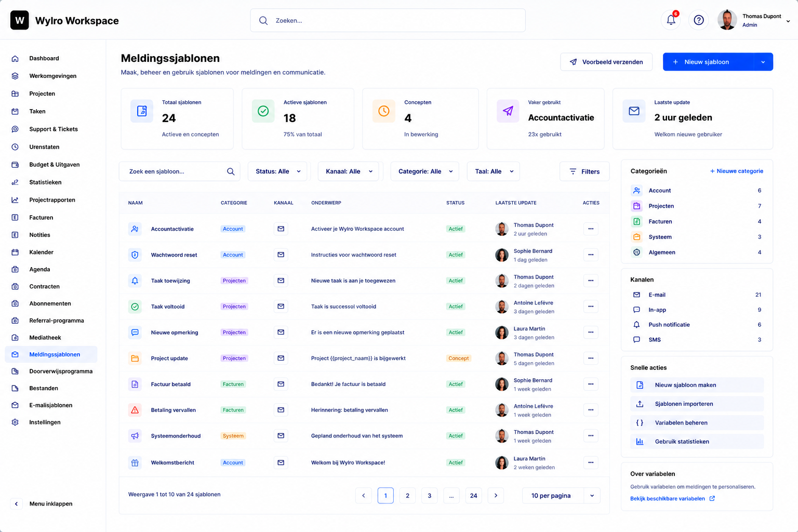Click the LAATSTE UPDATE column header
Viewport: 798px width, 532px height.
click(x=516, y=203)
